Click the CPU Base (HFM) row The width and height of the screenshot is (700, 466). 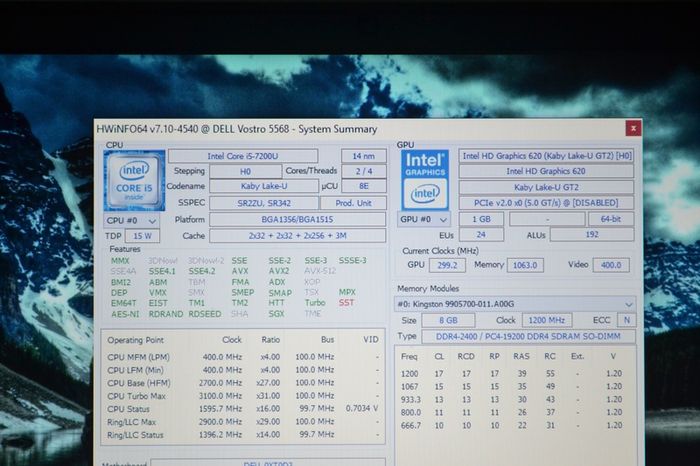click(243, 383)
